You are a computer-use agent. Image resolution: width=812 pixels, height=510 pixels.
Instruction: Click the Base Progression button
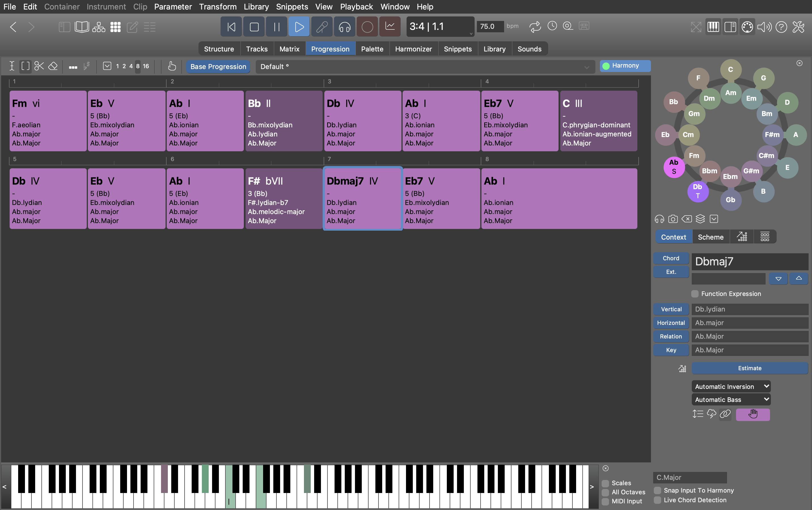(218, 66)
